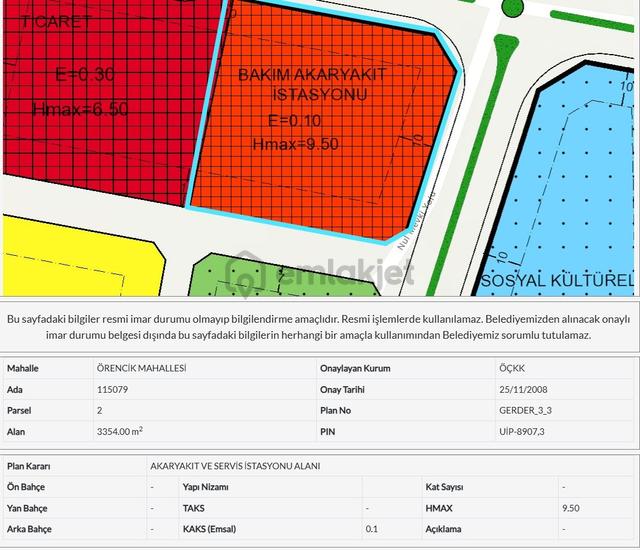Select the Plan No GERDER_3_3
This screenshot has height=550, width=640.
(525, 410)
